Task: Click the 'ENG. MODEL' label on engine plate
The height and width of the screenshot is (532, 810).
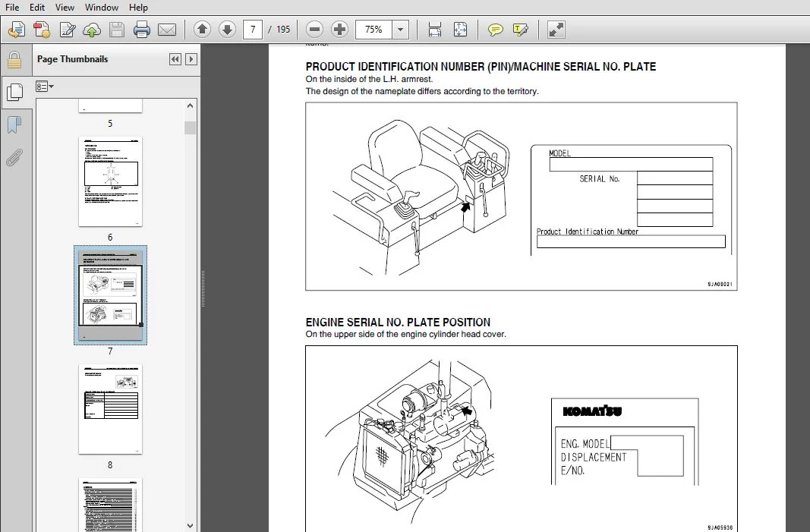Action: (x=585, y=444)
